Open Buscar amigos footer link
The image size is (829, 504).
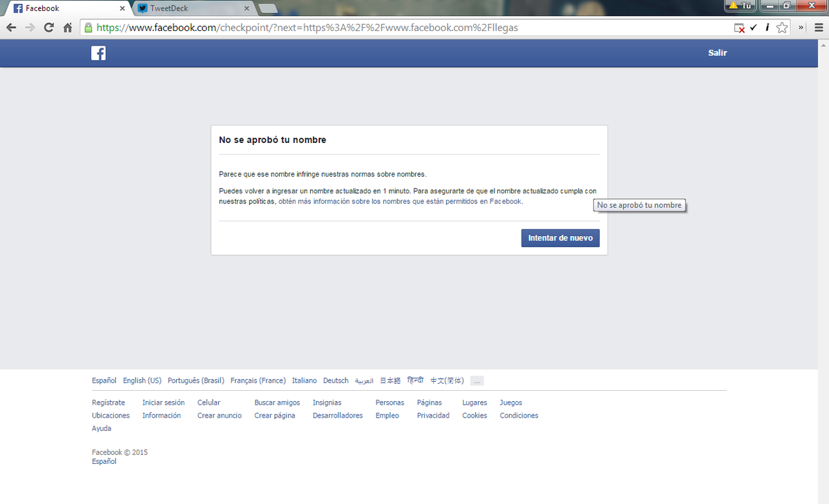tap(277, 403)
